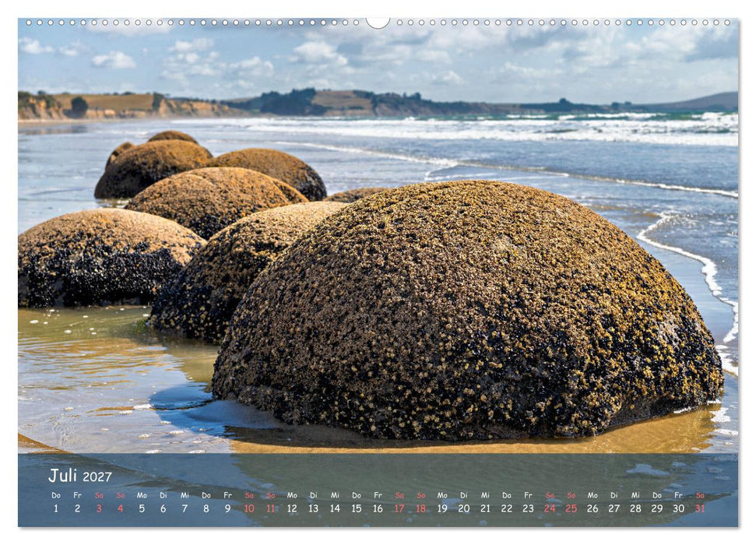Select day 28 in the calendar row
The image size is (756, 545).
click(636, 508)
